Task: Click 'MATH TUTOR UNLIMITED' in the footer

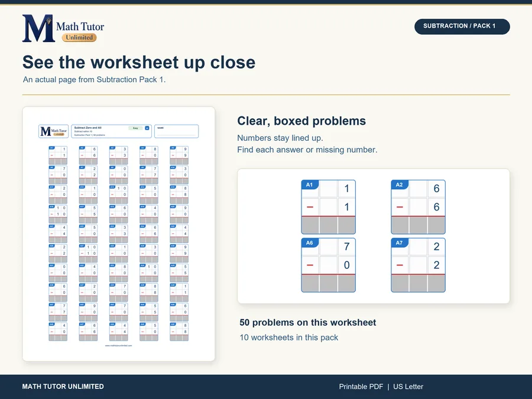Action: [63, 387]
